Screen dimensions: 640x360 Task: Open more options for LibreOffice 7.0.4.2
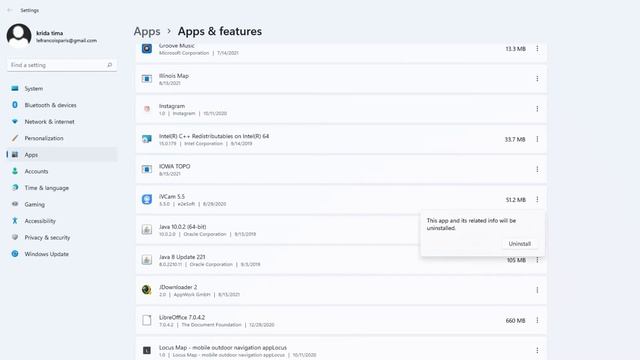tap(537, 320)
